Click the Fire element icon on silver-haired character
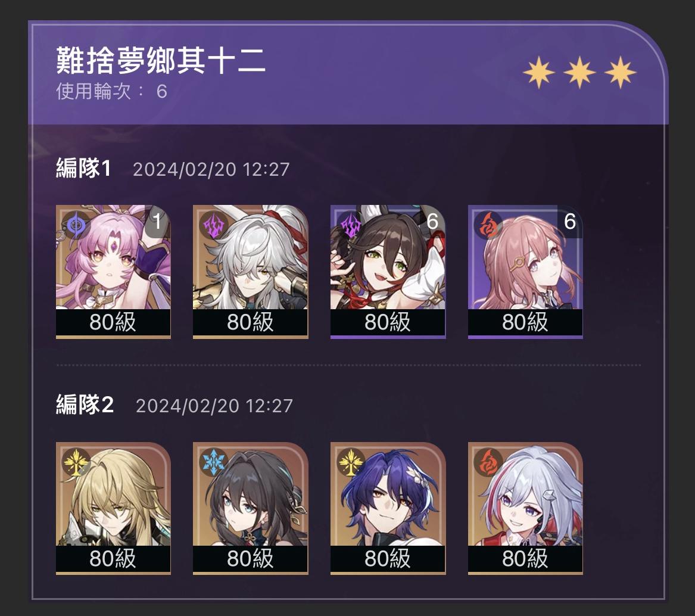The height and width of the screenshot is (616, 695). (488, 461)
